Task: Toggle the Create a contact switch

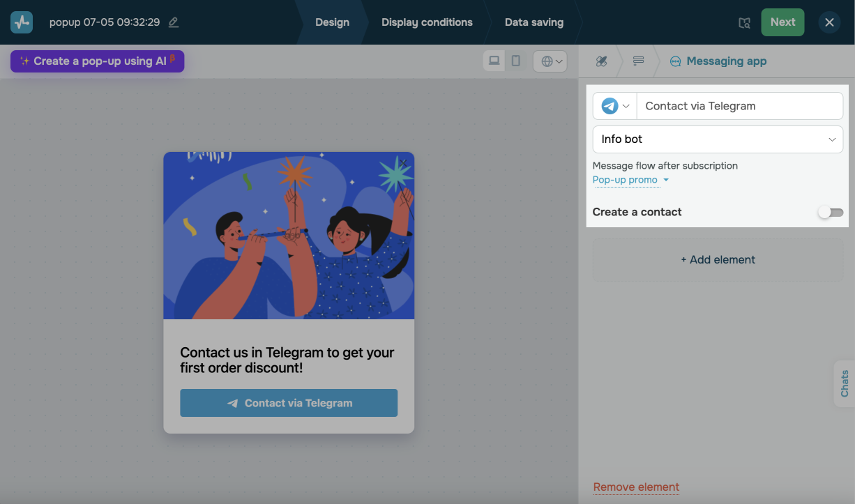Action: pos(831,212)
